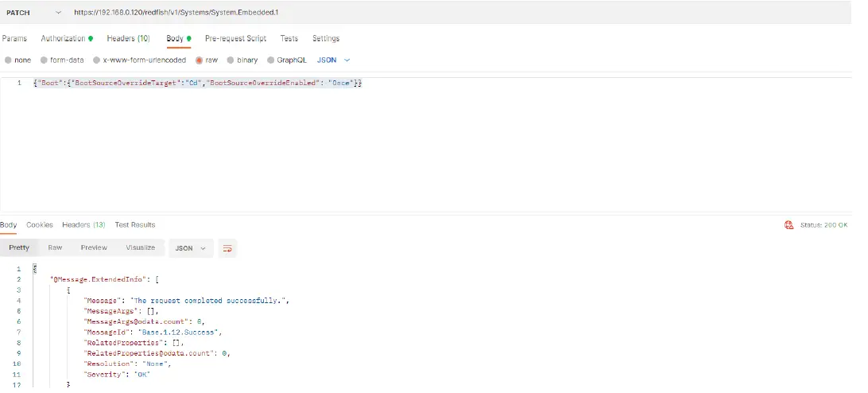Choose the binary body option
Screen dimensions: 868x393
click(231, 60)
